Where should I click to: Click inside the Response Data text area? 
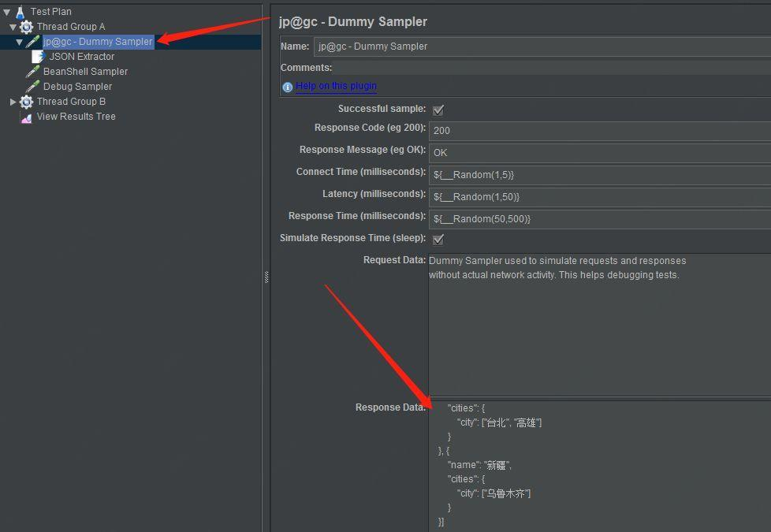600,466
